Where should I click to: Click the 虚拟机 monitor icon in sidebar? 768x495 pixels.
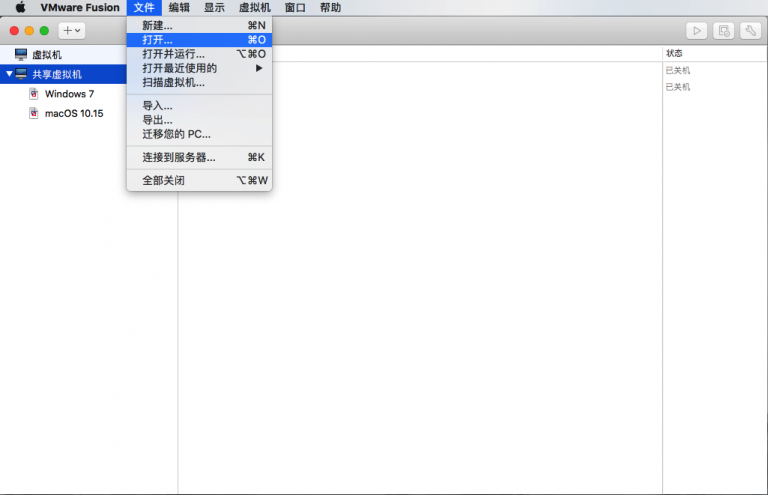(21, 54)
